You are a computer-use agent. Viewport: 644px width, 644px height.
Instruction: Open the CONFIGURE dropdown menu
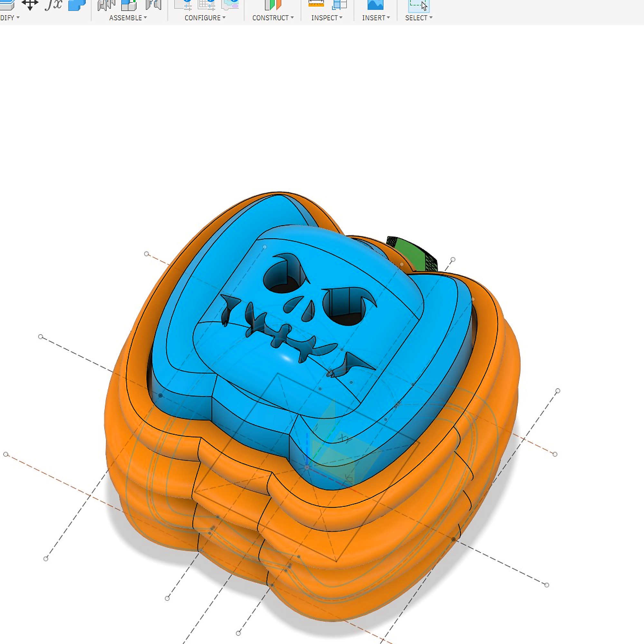[x=205, y=18]
